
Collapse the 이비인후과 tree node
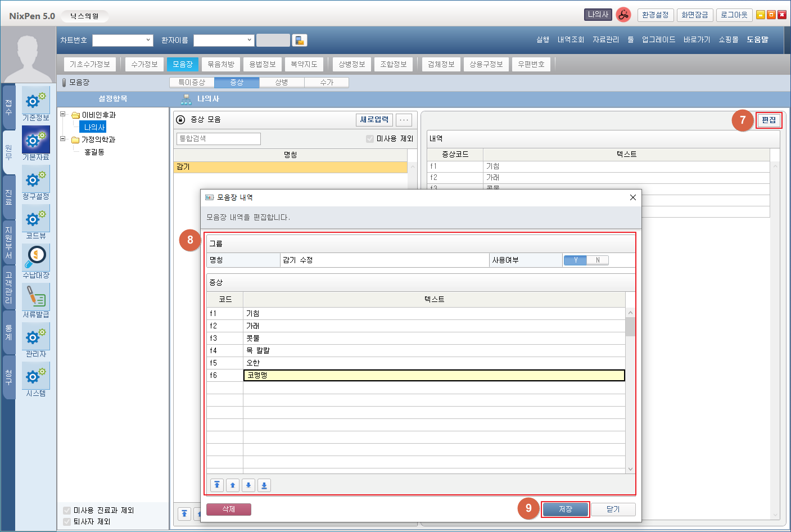[63, 115]
